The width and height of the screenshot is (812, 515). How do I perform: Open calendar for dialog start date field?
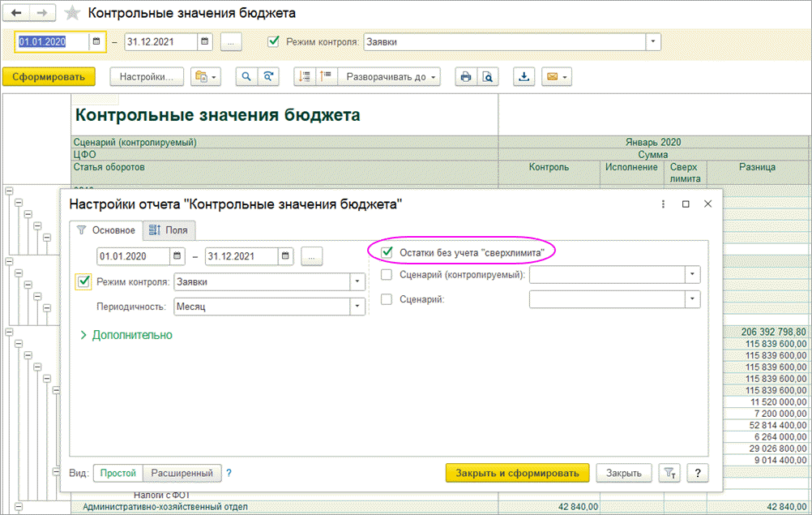click(177, 256)
